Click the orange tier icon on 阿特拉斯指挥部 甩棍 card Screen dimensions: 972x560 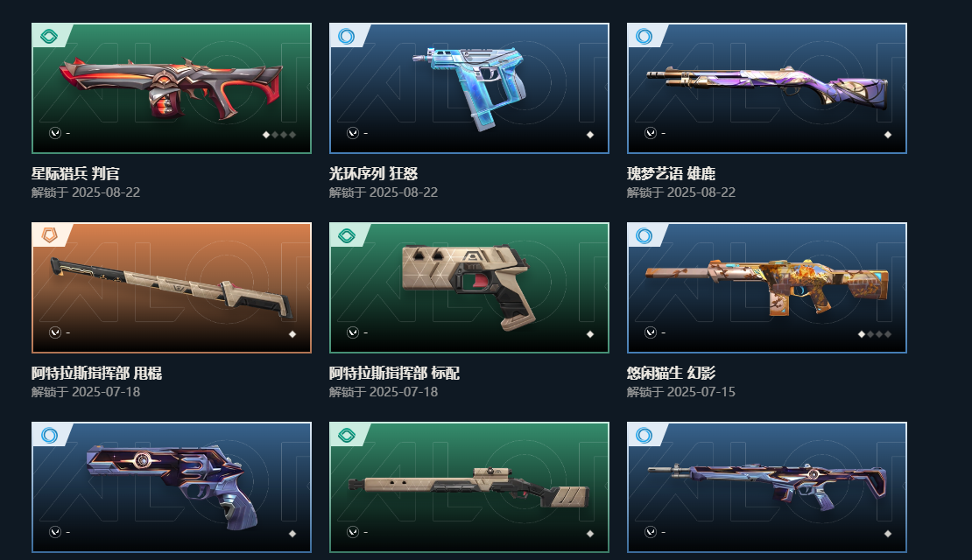[49, 235]
